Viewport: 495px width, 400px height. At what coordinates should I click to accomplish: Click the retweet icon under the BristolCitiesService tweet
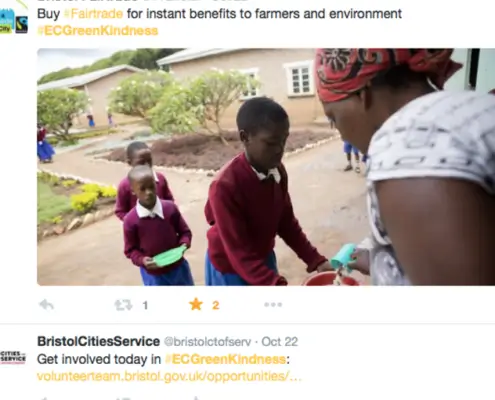pos(123,398)
